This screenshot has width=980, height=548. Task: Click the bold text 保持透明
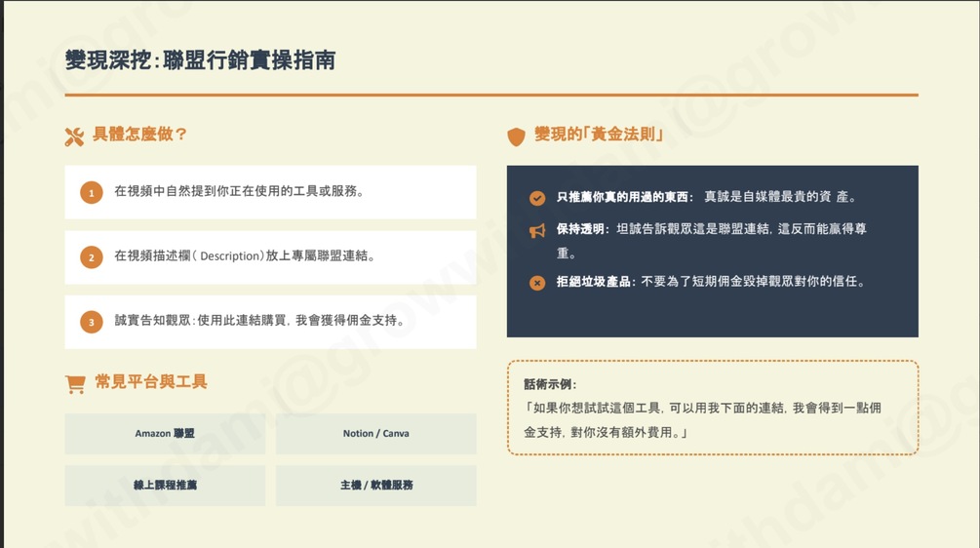pyautogui.click(x=580, y=229)
